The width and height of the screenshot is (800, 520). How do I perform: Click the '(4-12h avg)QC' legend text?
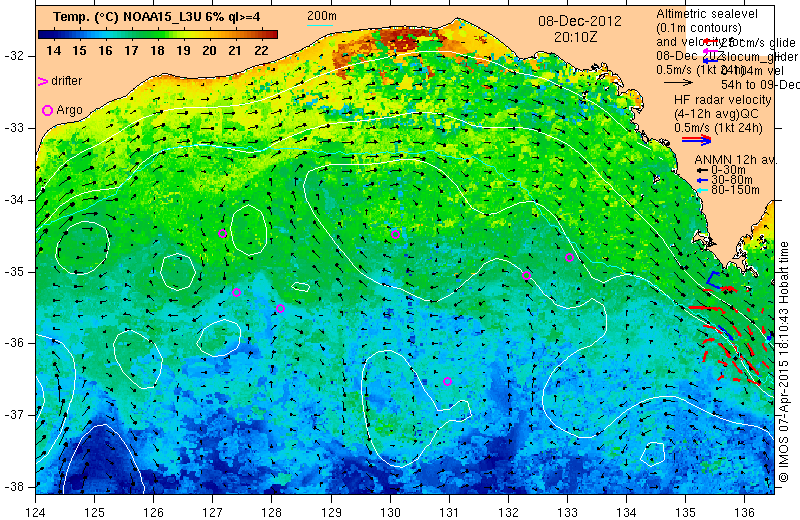point(716,114)
